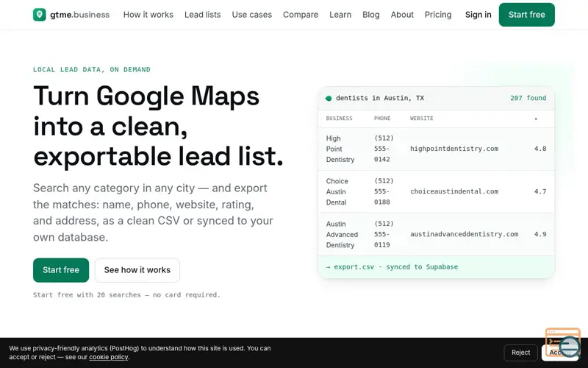Click choiceaustindental.com website cell
Viewport: 588px width, 368px height.
coord(454,191)
